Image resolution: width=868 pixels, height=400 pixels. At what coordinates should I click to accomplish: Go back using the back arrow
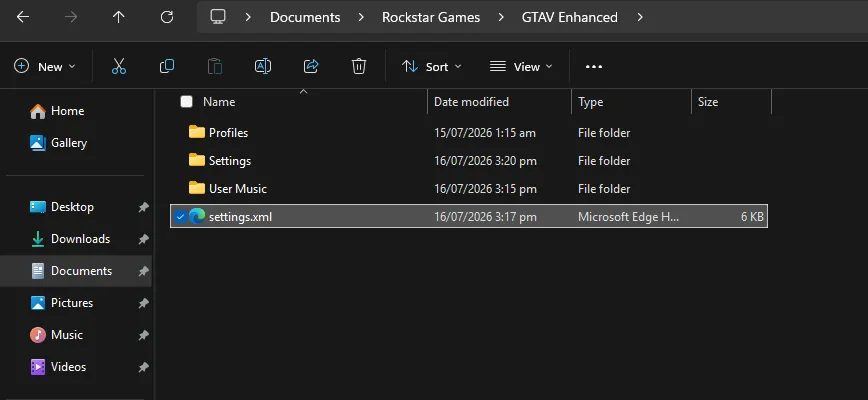coord(23,17)
